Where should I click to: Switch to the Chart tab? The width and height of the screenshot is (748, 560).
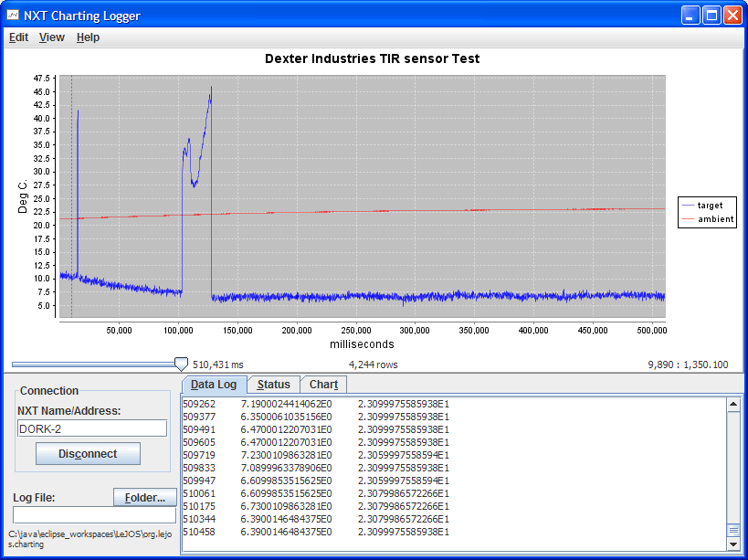pyautogui.click(x=323, y=385)
